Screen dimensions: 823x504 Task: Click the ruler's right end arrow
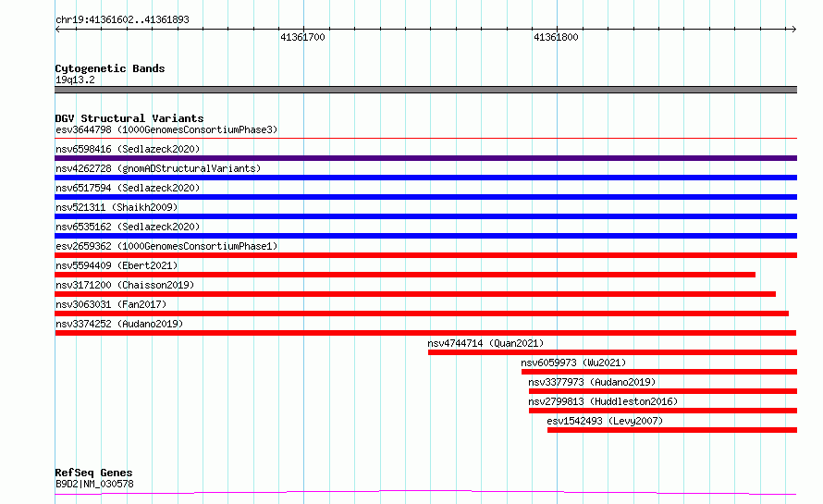794,30
